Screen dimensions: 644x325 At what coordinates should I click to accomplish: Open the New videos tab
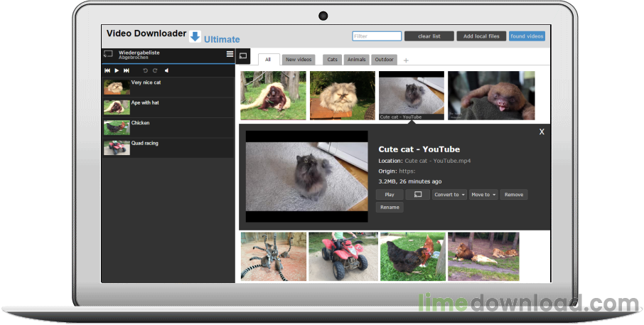pos(299,60)
